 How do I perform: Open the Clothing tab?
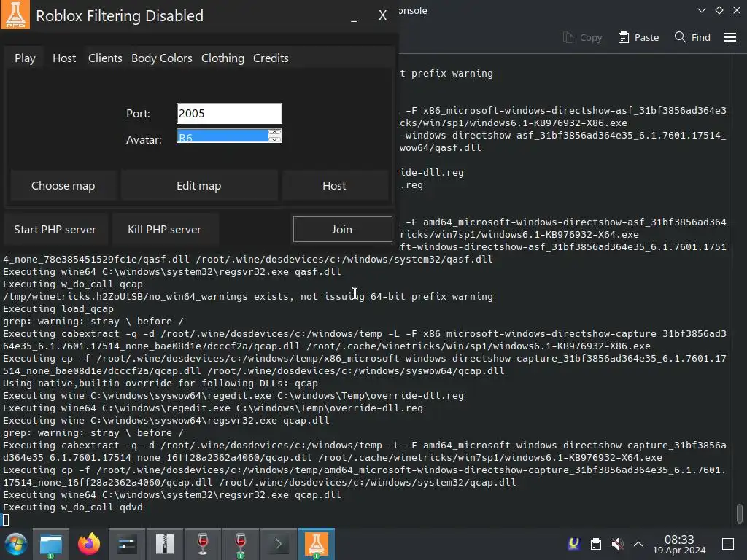click(222, 58)
